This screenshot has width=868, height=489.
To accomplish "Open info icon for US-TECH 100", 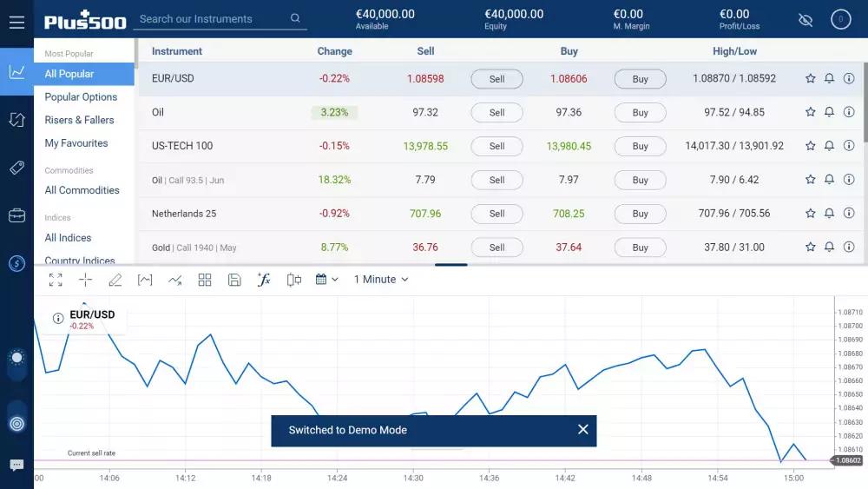I will click(849, 146).
